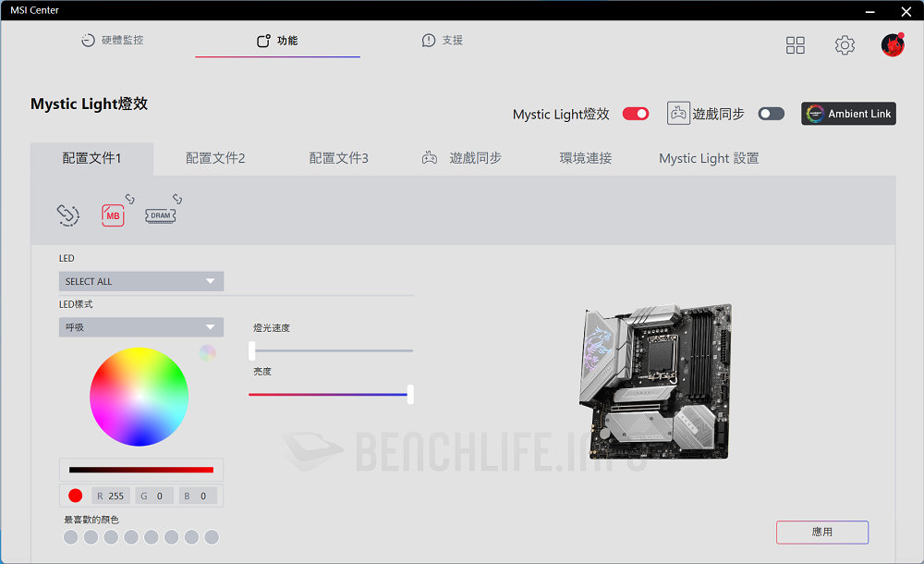Open the 環境連接 tab

(x=585, y=158)
